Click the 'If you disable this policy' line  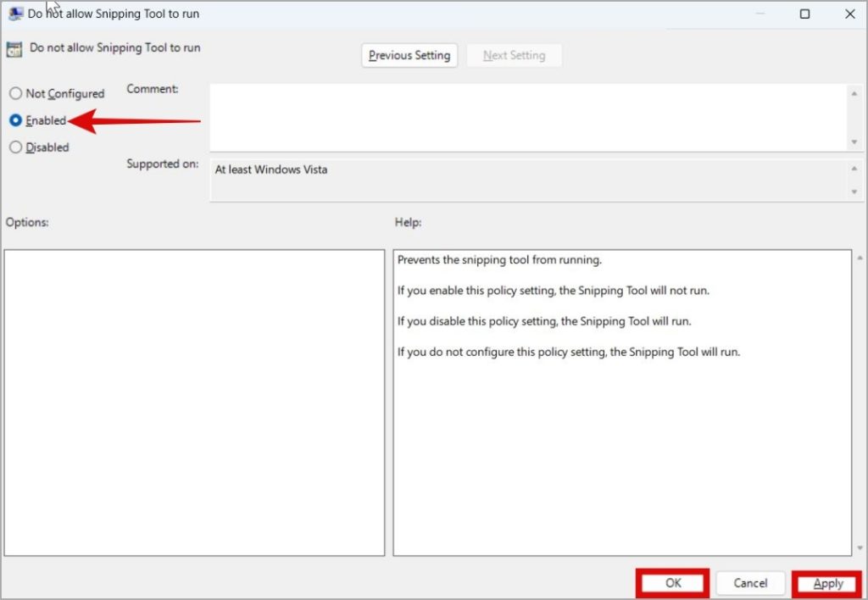click(544, 321)
